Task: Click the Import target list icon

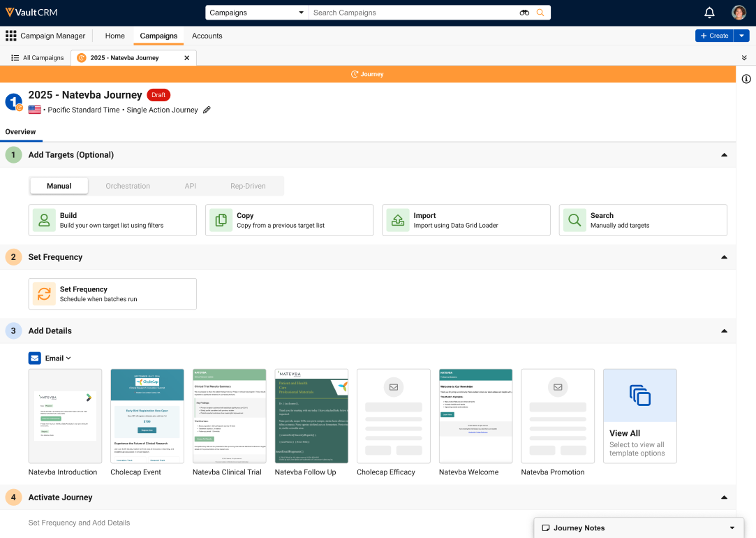Action: click(x=397, y=220)
